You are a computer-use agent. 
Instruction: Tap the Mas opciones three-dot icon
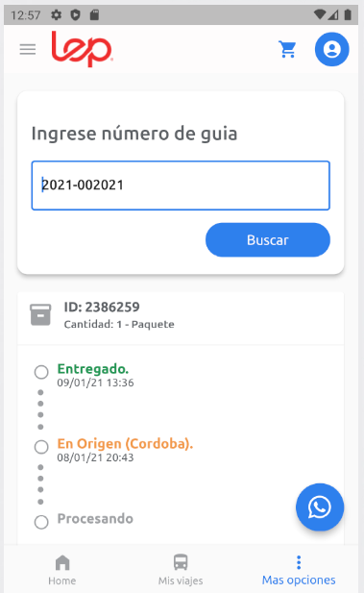[x=299, y=562]
